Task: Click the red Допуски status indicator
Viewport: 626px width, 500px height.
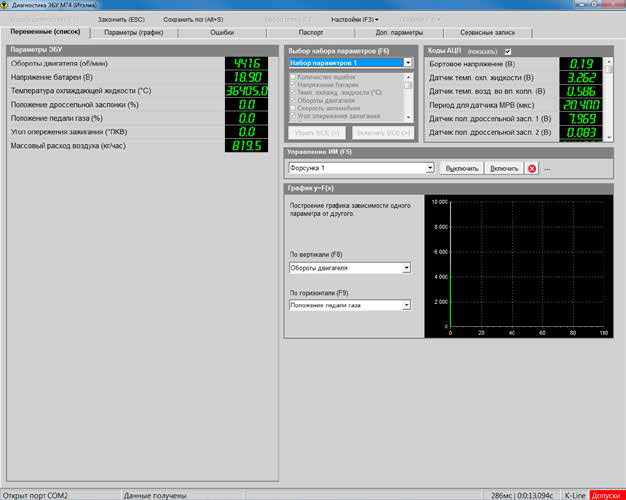Action: point(606,495)
